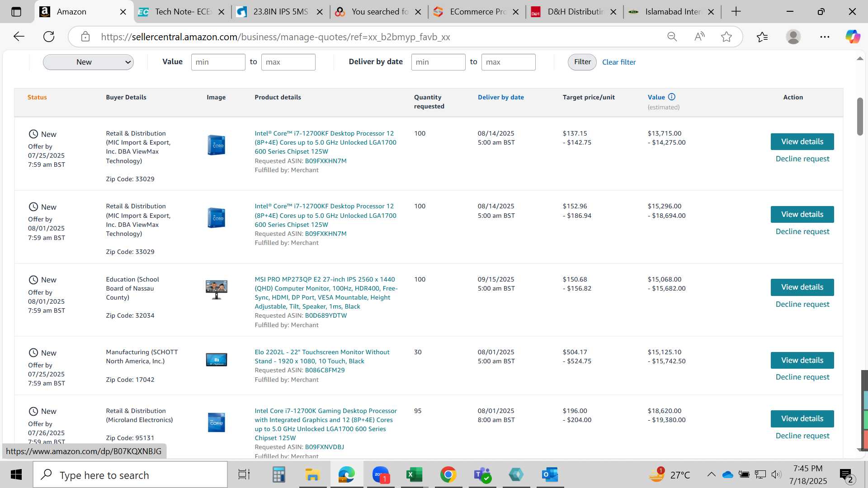Switch to Microsoft Edge in taskbar
868x488 pixels.
pos(346,474)
